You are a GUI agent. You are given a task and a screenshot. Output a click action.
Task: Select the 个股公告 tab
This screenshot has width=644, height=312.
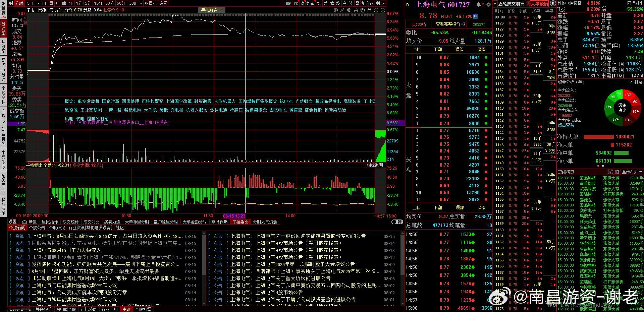(x=37, y=228)
